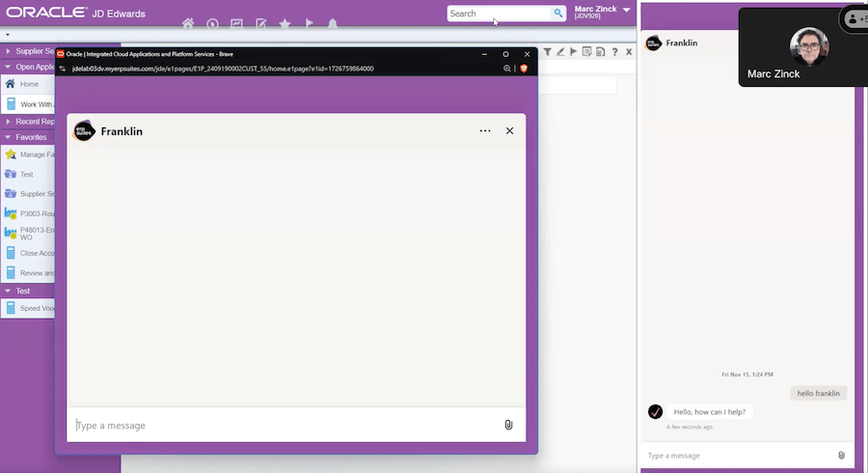
Task: Click paperclip attach icon in side panel chat
Action: [x=841, y=456]
